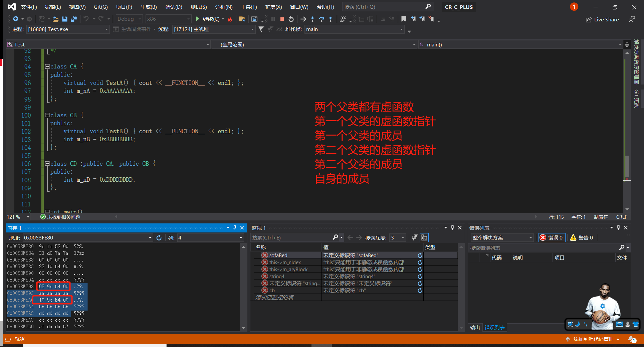Click the Live Share button
The width and height of the screenshot is (644, 347).
coord(602,19)
